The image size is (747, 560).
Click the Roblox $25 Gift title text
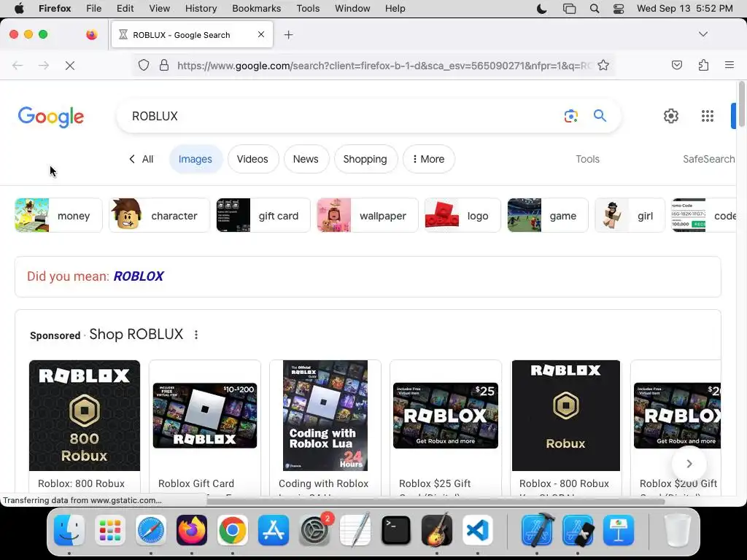tap(435, 483)
